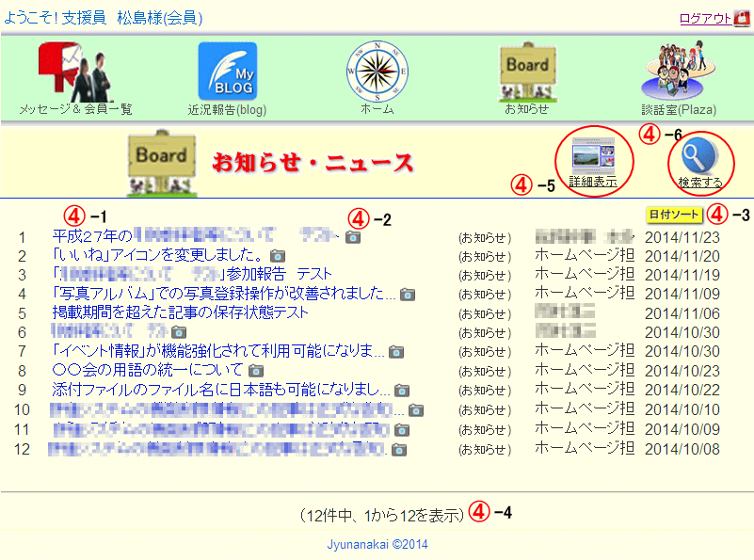
Task: Click the ログアウト link
Action: pyautogui.click(x=704, y=19)
